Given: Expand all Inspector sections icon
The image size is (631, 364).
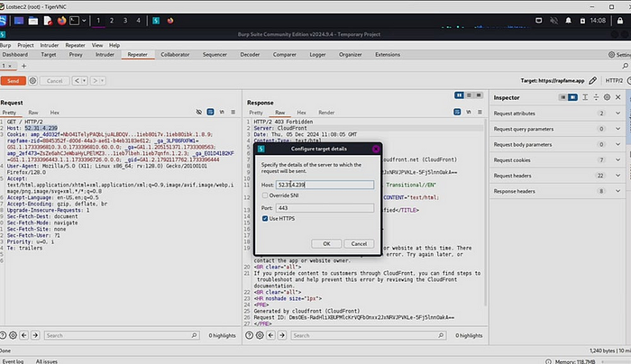Looking at the screenshot, I should [x=585, y=97].
